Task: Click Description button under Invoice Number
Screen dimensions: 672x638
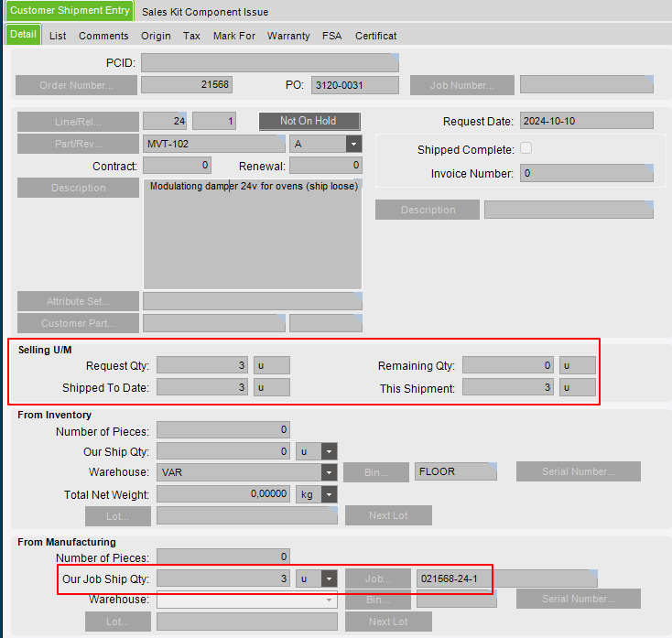Action: 428,210
